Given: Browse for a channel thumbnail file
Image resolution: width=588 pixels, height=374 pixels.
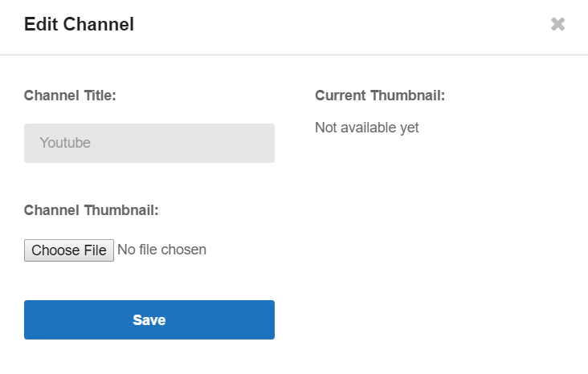Looking at the screenshot, I should pos(69,250).
